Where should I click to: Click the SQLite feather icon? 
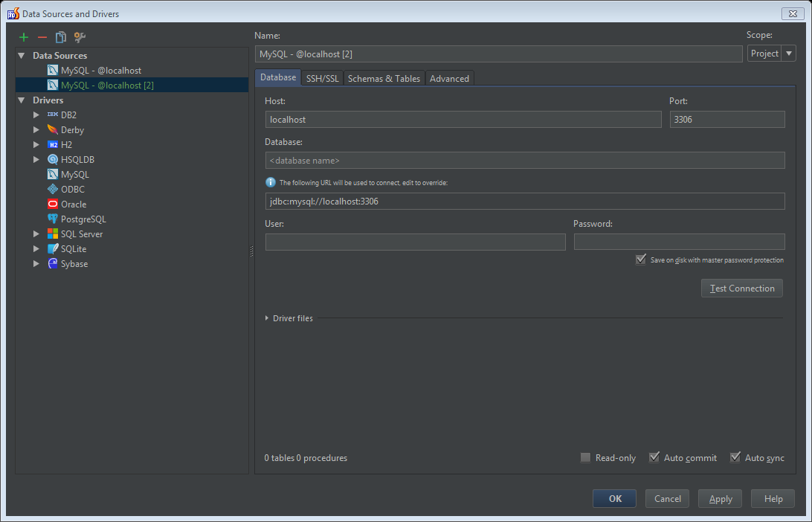53,249
